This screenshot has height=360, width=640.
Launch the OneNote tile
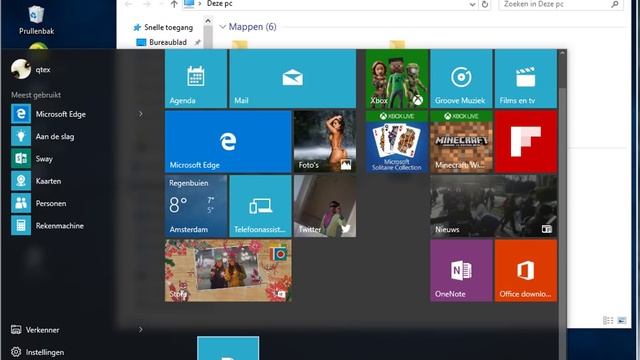pyautogui.click(x=461, y=271)
